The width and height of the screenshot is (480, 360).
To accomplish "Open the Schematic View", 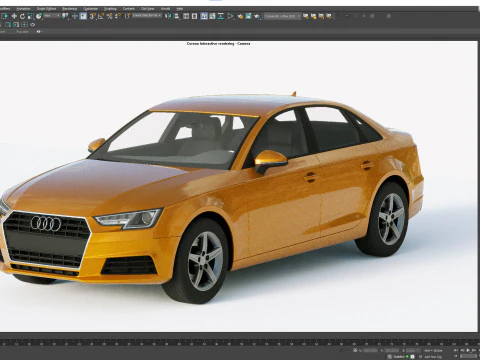I will [221, 16].
